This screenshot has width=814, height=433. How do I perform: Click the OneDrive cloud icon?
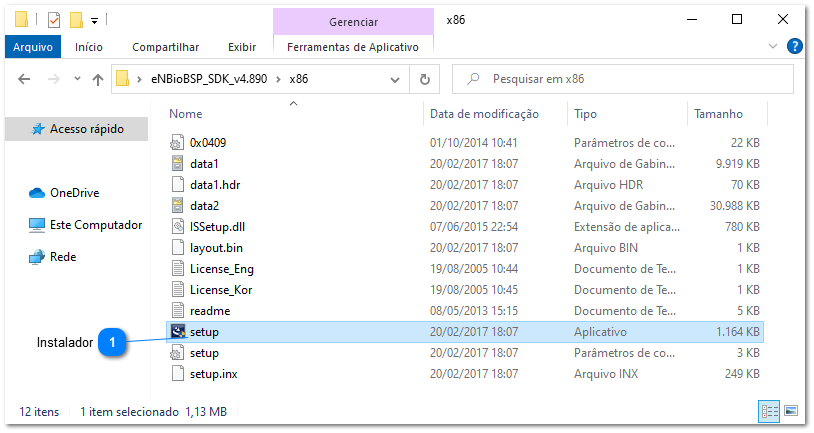[x=37, y=193]
